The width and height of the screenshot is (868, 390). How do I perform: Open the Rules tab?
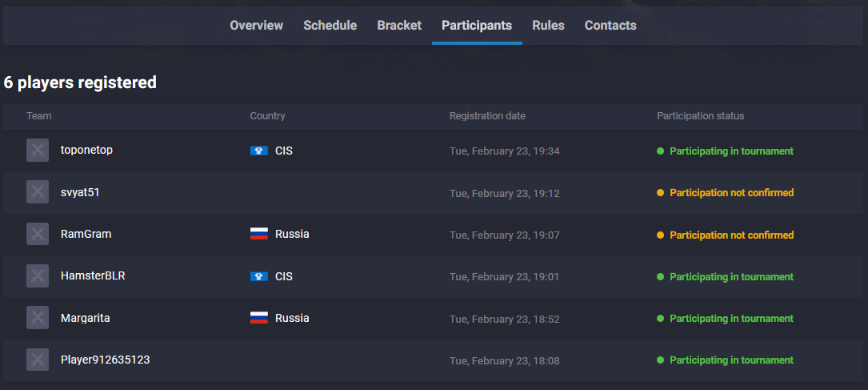point(548,26)
